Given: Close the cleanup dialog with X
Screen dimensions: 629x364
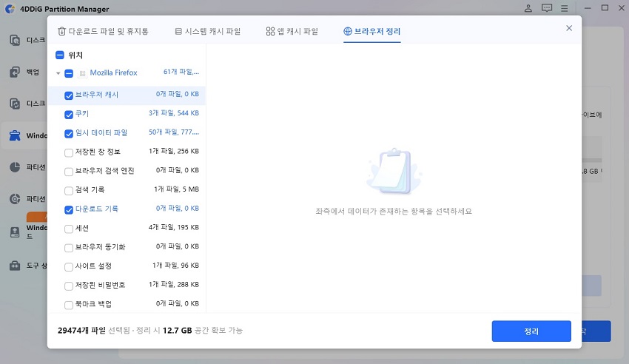Looking at the screenshot, I should coord(569,28).
